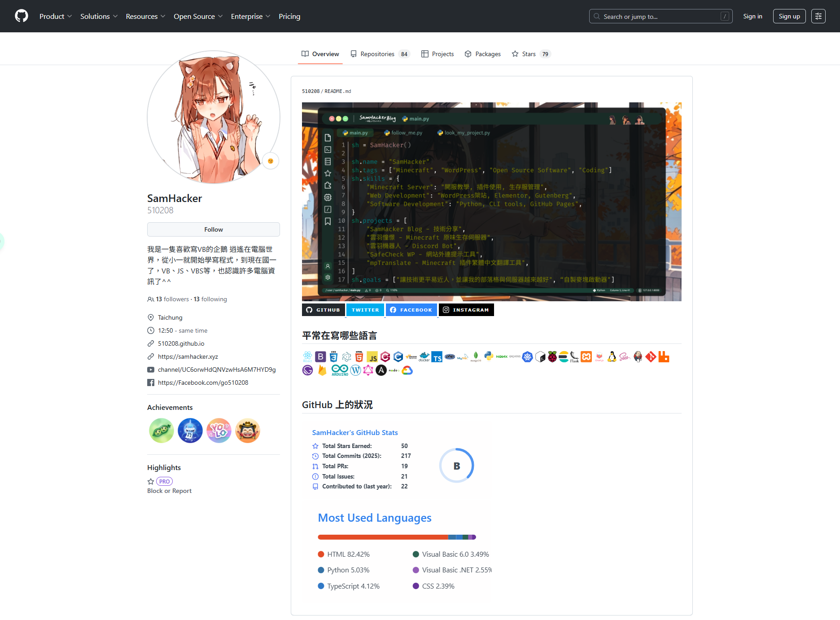The width and height of the screenshot is (840, 620).
Task: Click the Raspberry Pi icon
Action: (552, 357)
